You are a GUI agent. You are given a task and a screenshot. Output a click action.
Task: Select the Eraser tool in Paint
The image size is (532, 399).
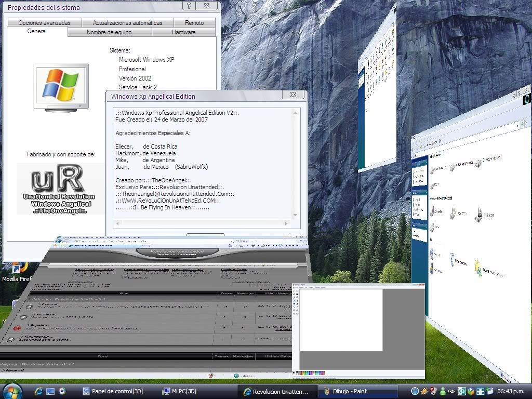tap(295, 294)
